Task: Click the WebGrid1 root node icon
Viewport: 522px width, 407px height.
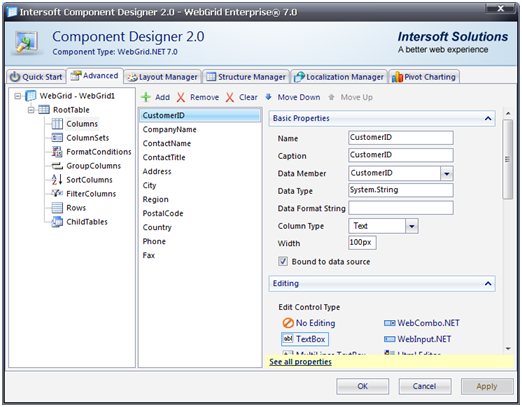Action: [31, 96]
